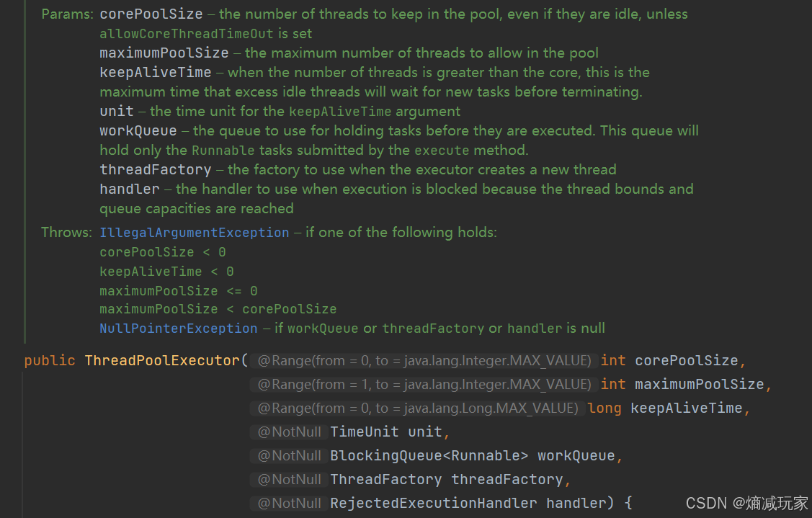The height and width of the screenshot is (518, 812).
Task: Click the Range hint for maximumPoolSize parameter
Action: point(424,384)
